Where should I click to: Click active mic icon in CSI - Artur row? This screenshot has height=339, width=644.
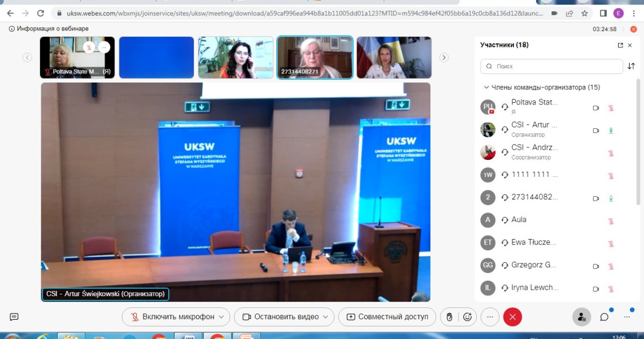pyautogui.click(x=611, y=131)
